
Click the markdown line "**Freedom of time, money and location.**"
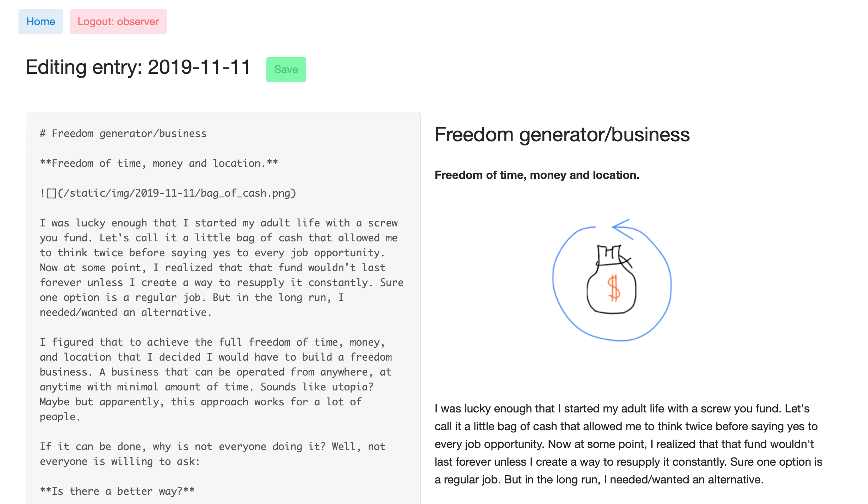tap(159, 164)
